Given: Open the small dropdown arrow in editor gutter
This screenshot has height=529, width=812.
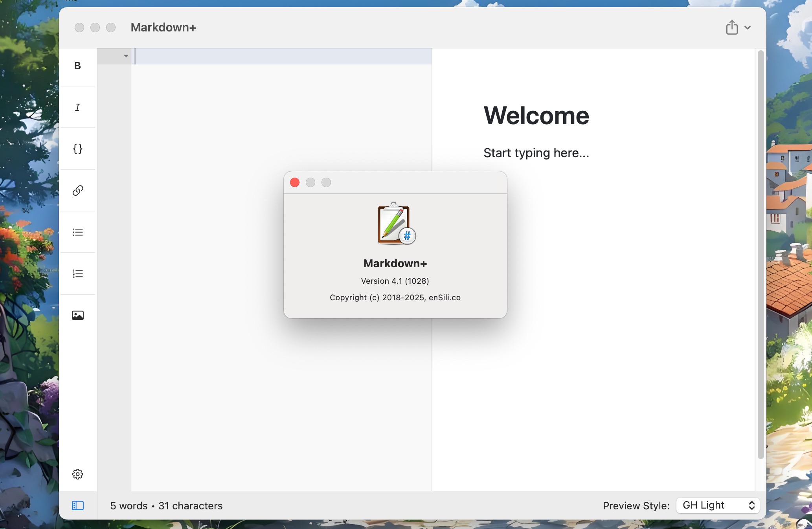Looking at the screenshot, I should (x=126, y=56).
